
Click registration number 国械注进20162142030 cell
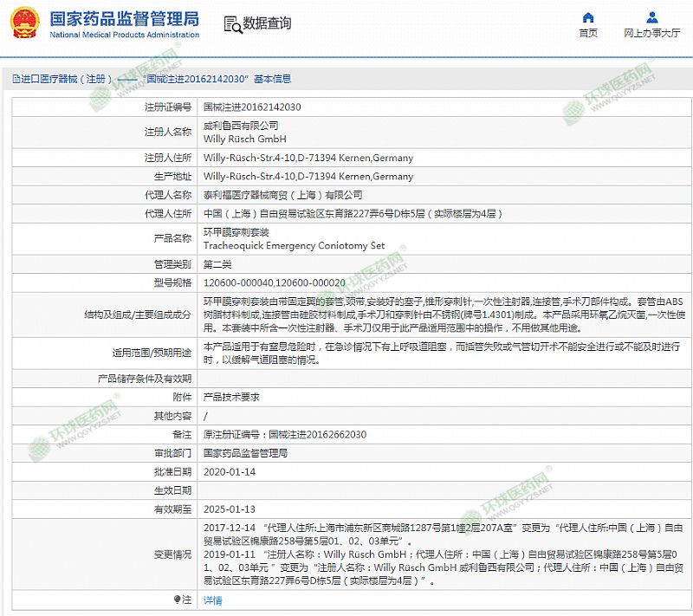(252, 107)
